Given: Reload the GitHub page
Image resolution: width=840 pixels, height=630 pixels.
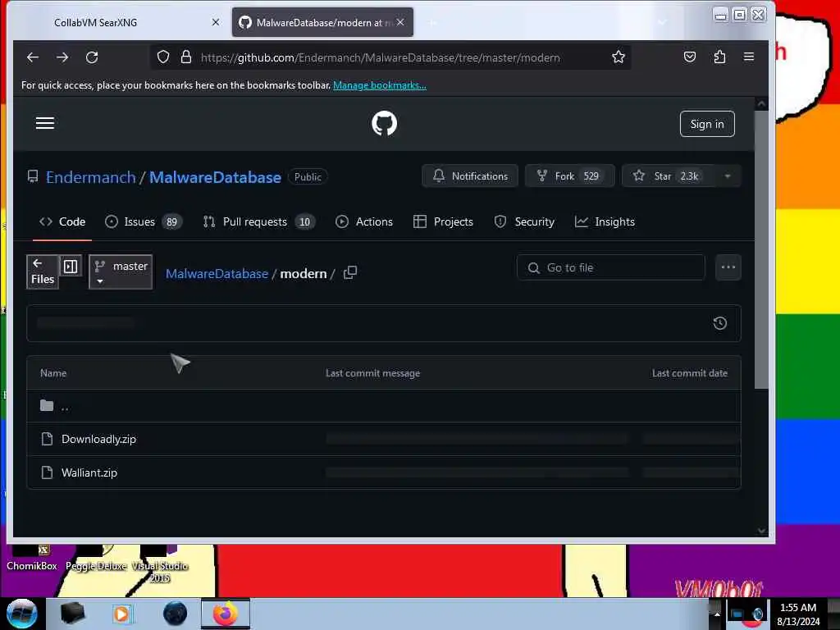Looking at the screenshot, I should point(92,57).
